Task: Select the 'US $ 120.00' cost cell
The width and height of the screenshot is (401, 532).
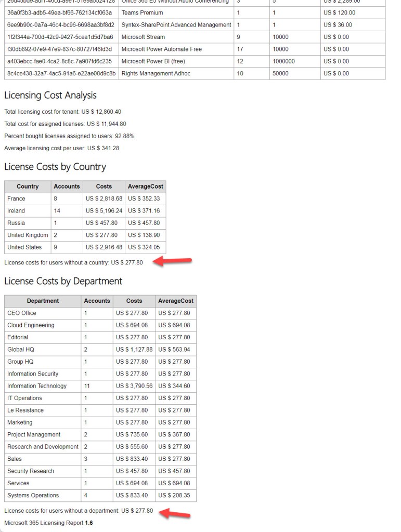Action: (x=353, y=13)
